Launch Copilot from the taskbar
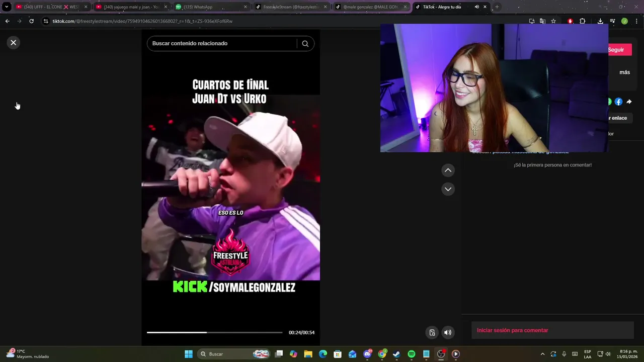644x362 pixels. (x=293, y=354)
